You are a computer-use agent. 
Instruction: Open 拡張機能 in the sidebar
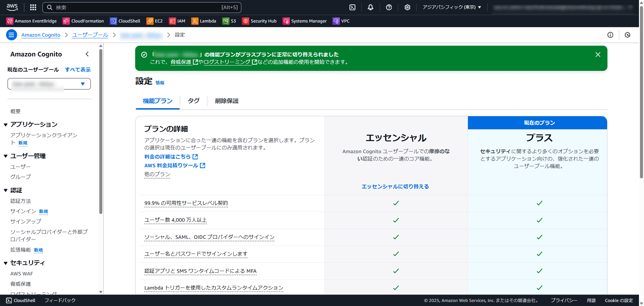point(20,250)
